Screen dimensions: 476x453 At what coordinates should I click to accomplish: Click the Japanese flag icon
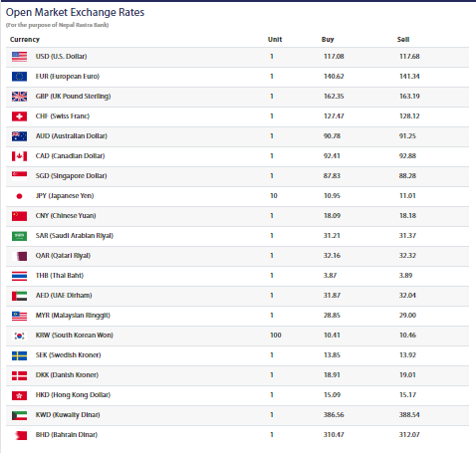(x=19, y=196)
